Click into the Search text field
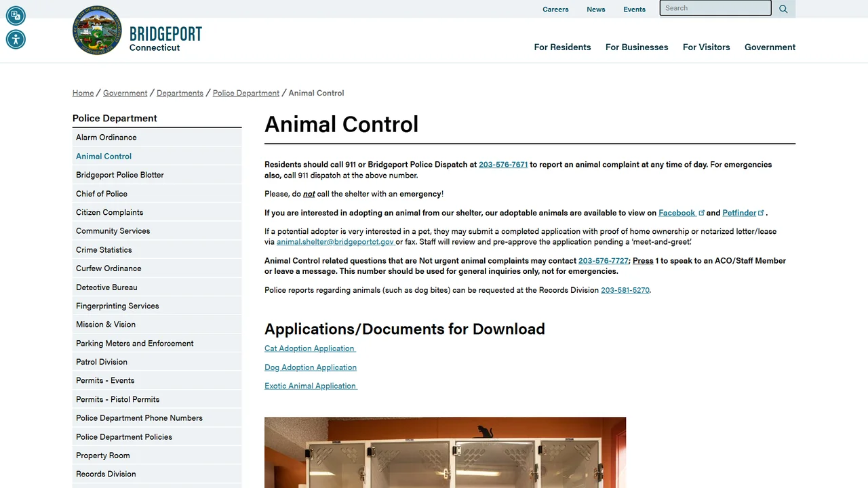 715,8
